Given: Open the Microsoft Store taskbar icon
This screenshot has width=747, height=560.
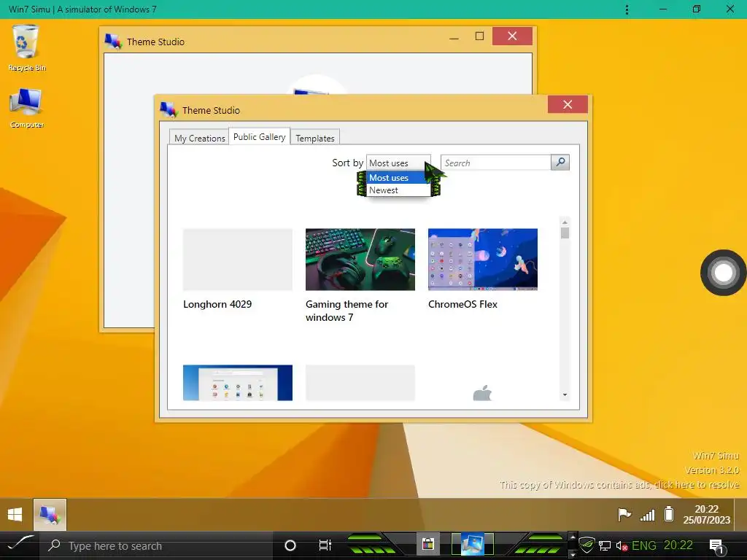Looking at the screenshot, I should pyautogui.click(x=427, y=545).
